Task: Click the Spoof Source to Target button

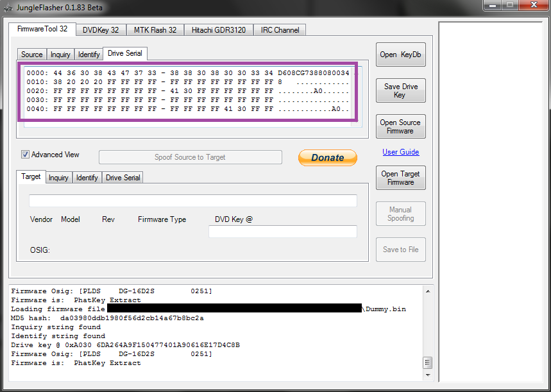Action: (190, 157)
